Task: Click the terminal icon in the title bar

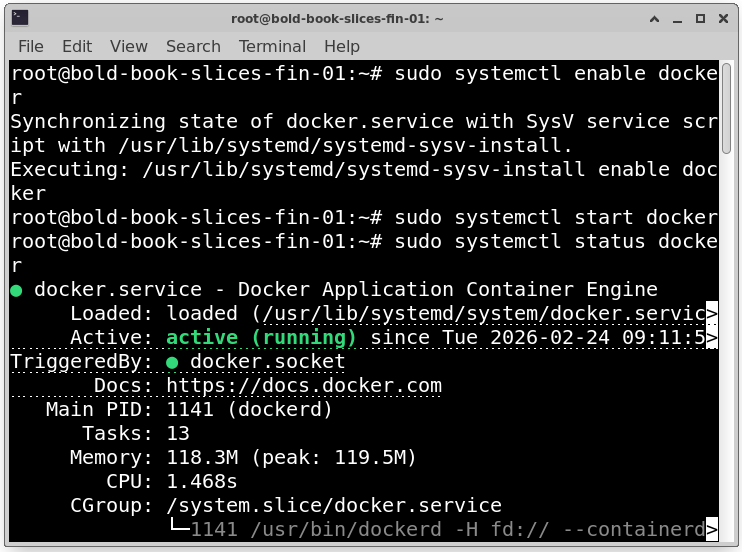Action: point(17,17)
